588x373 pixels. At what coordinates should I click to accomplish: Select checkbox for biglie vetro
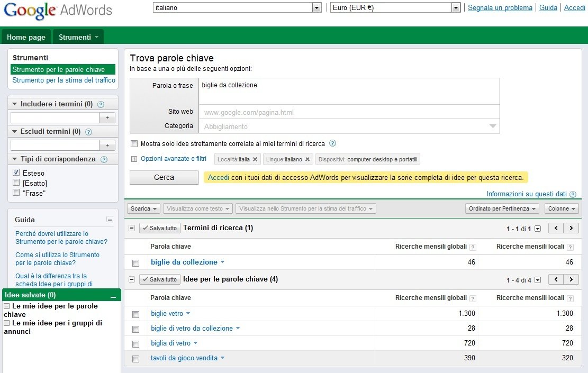135,314
